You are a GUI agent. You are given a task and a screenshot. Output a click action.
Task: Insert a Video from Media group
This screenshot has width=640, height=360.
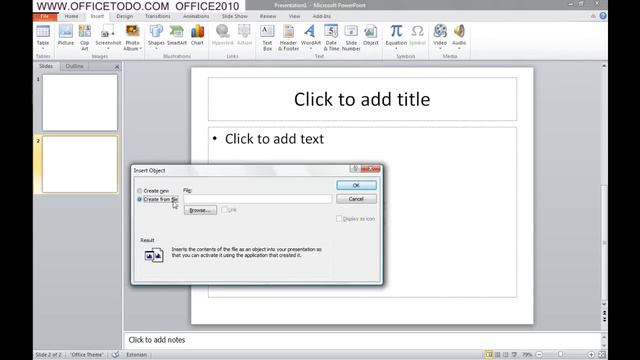point(440,36)
